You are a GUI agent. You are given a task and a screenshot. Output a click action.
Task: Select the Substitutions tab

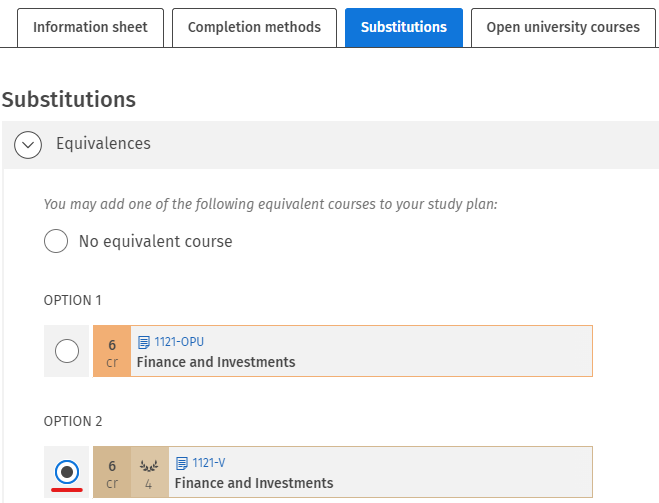(404, 27)
